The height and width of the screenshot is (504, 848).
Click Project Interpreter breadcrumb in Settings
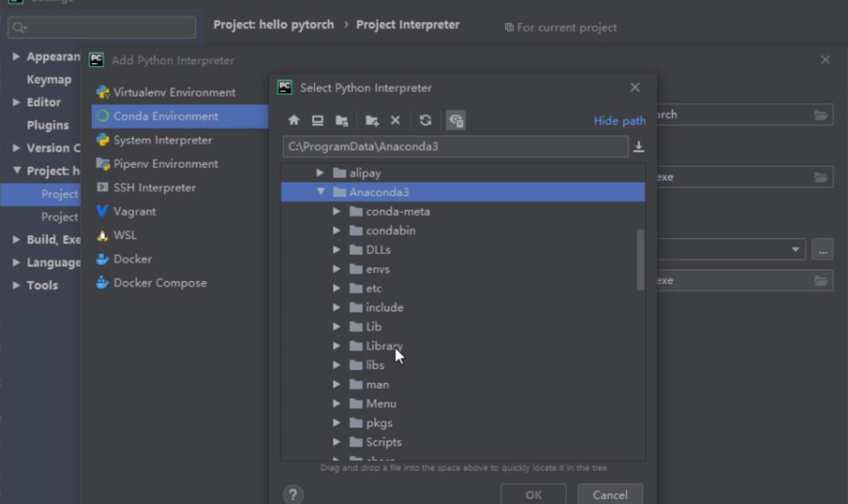click(x=407, y=25)
